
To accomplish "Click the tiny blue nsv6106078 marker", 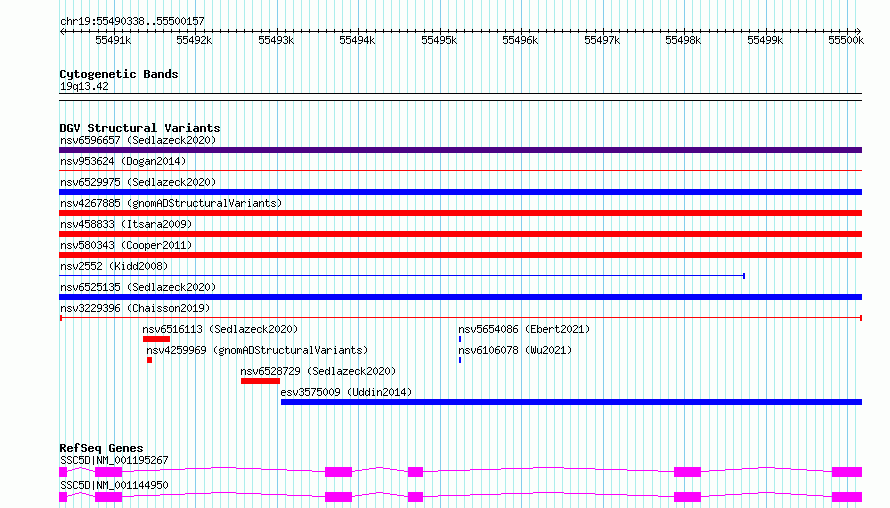I will point(460,360).
